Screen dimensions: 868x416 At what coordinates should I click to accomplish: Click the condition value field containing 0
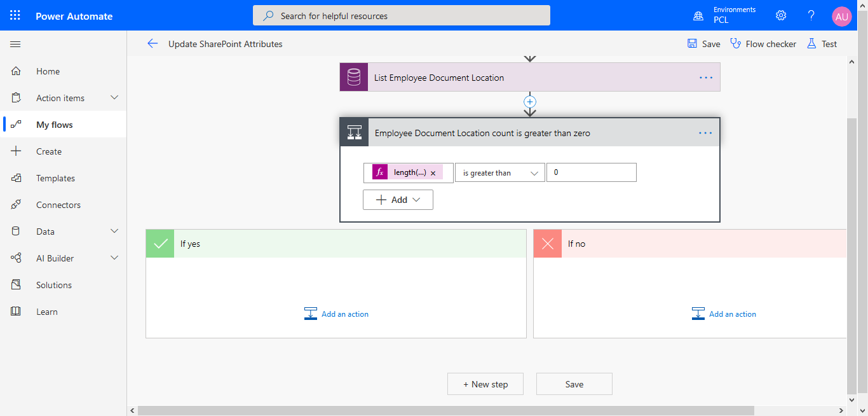(x=592, y=173)
